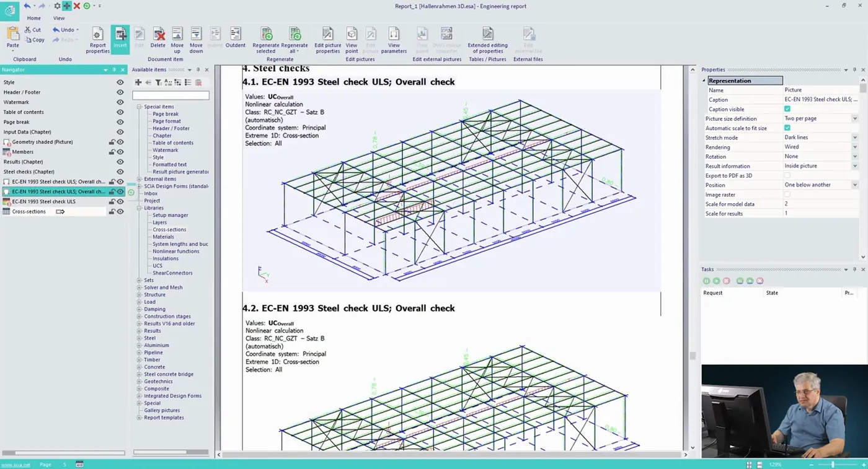This screenshot has width=868, height=469.
Task: Toggle visibility of the Watermark item
Action: point(120,102)
